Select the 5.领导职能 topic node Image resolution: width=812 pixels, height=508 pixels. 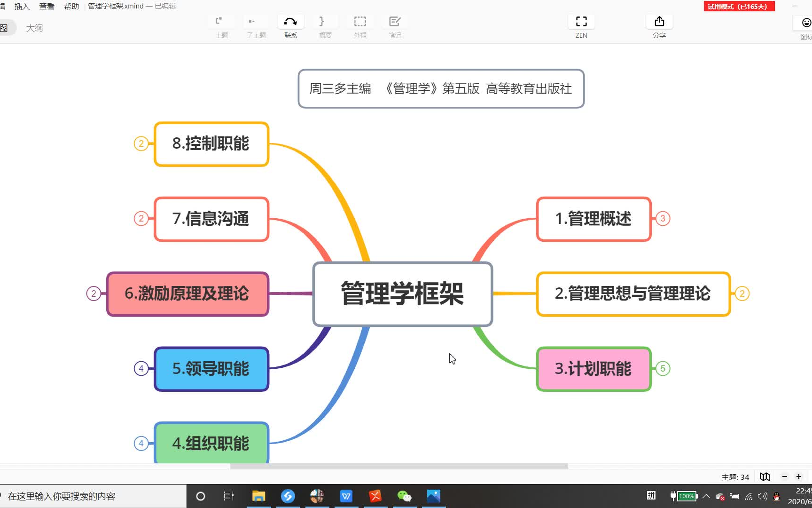211,369
